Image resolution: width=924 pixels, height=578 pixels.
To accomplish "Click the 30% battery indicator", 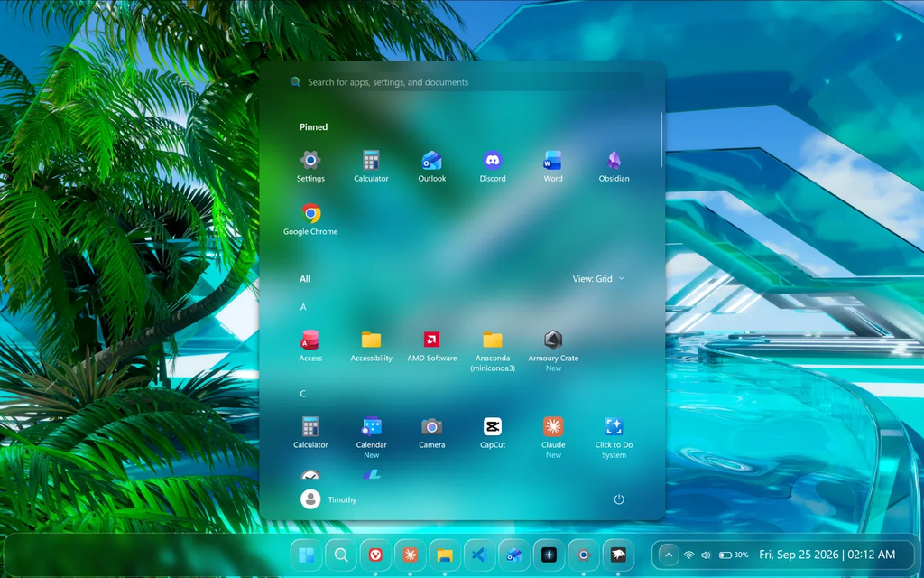I will pyautogui.click(x=735, y=555).
